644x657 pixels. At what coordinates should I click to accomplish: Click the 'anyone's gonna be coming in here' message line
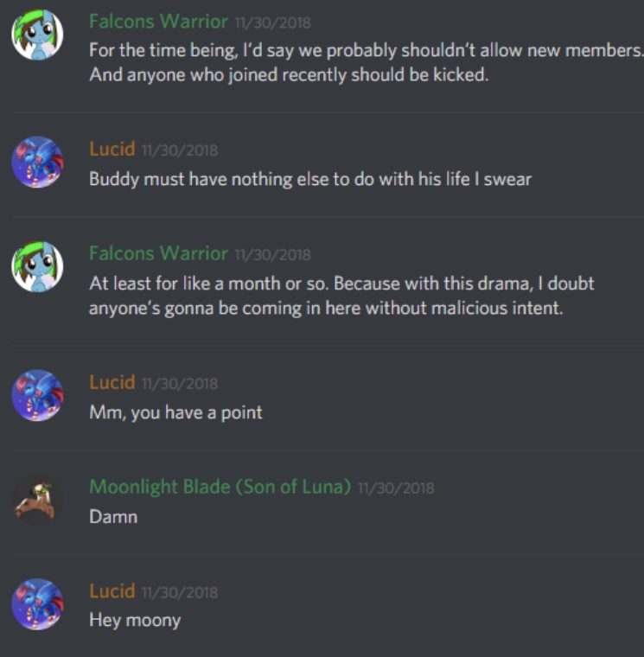pos(326,309)
